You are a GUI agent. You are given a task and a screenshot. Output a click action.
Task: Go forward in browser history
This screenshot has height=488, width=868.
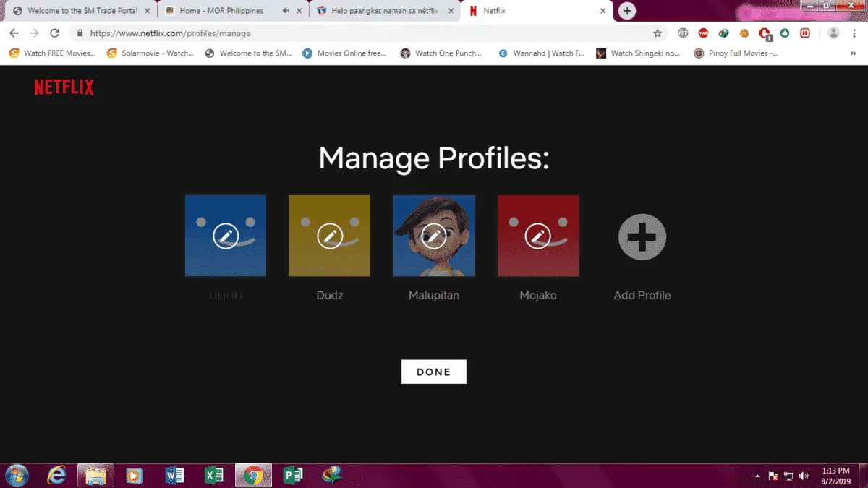tap(34, 33)
